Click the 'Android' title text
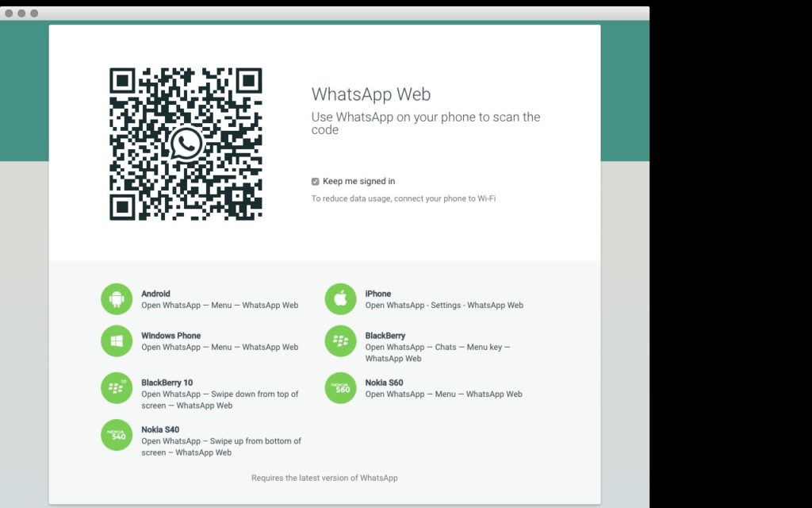Image resolution: width=812 pixels, height=508 pixels. (156, 294)
